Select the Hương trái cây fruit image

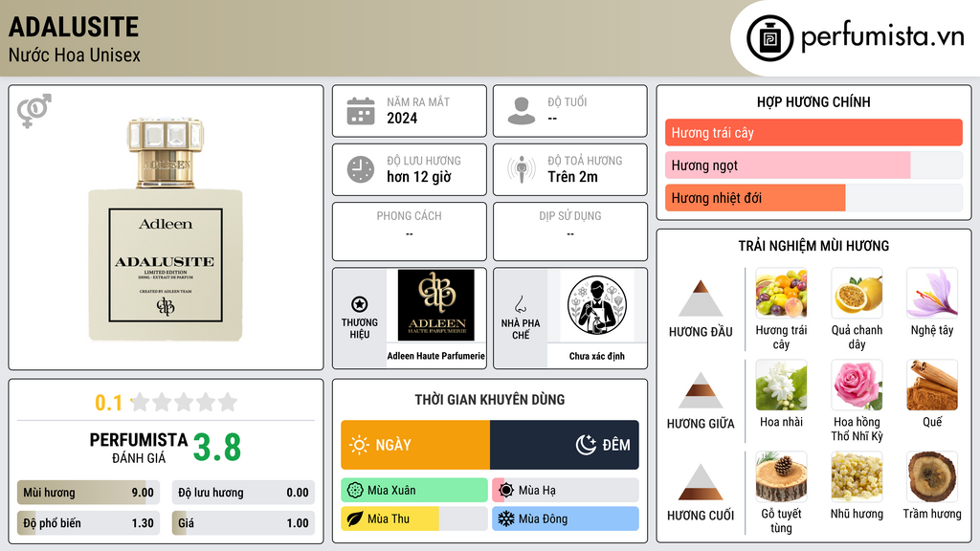tap(781, 293)
